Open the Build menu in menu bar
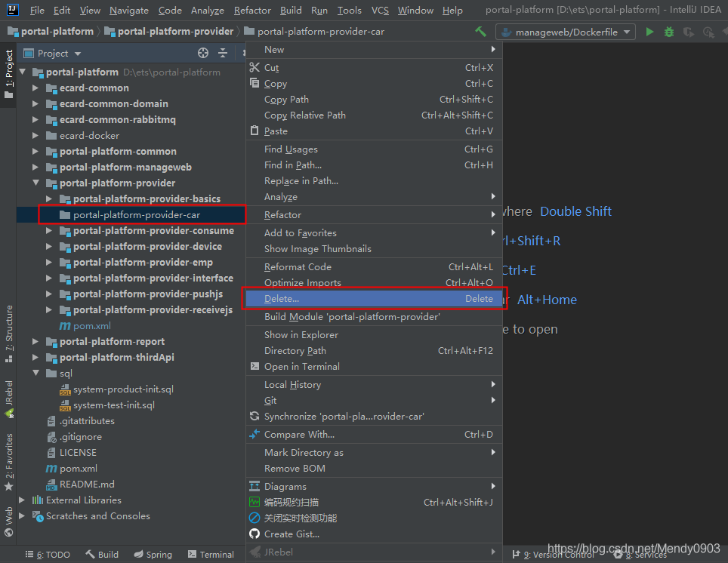 coord(291,11)
